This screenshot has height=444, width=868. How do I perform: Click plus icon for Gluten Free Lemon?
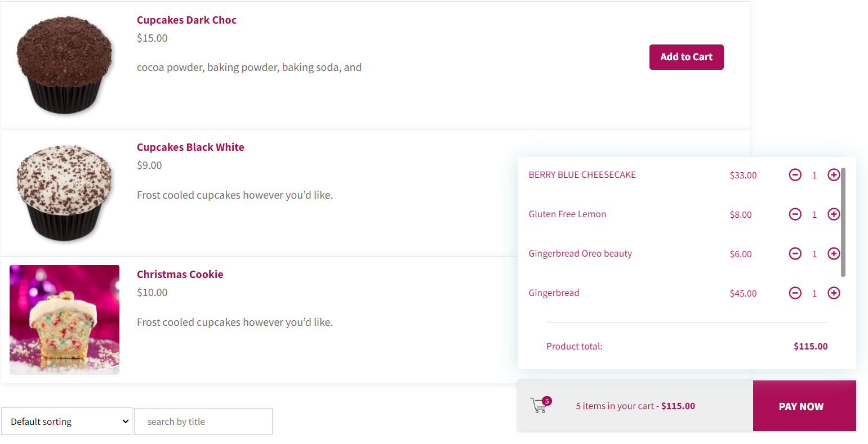click(x=834, y=214)
